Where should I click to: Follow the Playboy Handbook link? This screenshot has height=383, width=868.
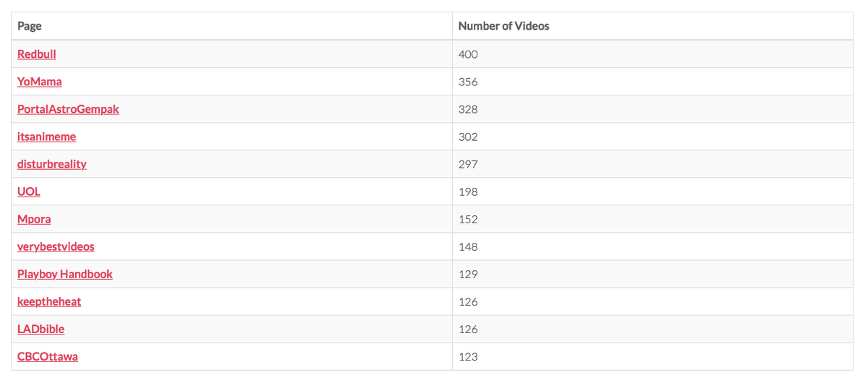click(x=65, y=274)
